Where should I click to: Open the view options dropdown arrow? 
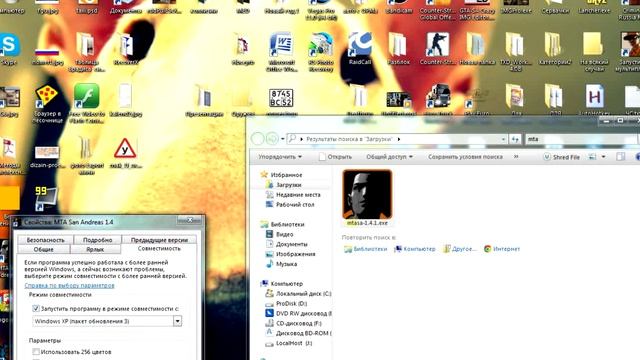pos(603,157)
